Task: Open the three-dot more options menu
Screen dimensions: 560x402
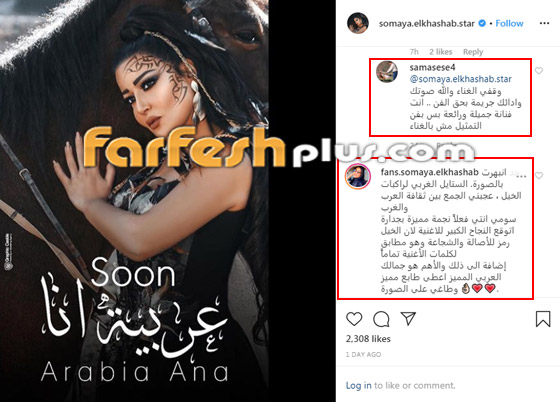Action: tap(544, 23)
